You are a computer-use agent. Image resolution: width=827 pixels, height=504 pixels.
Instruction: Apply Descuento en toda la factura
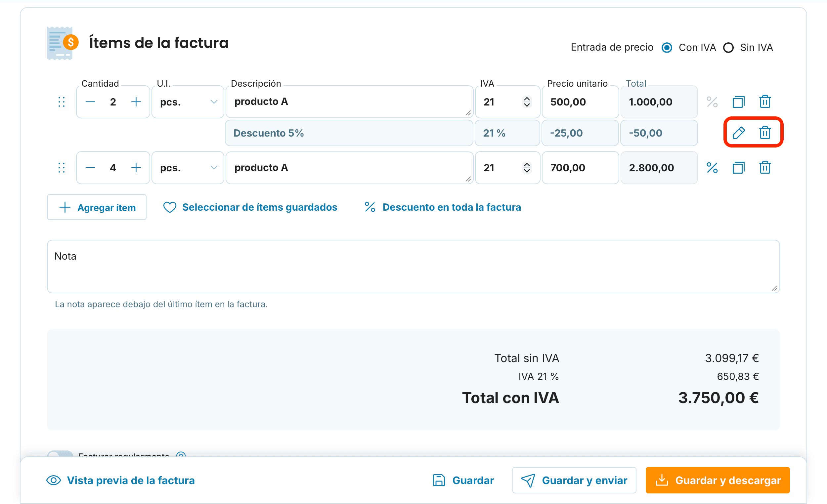(x=443, y=207)
